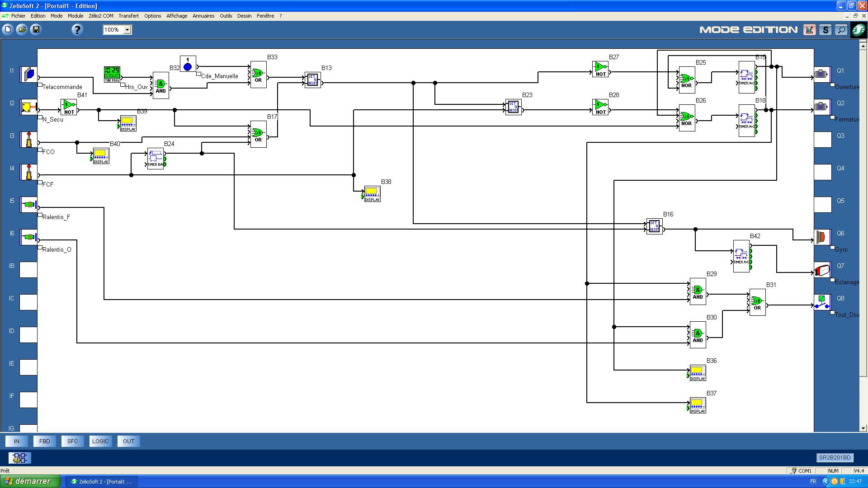Image resolution: width=868 pixels, height=488 pixels.
Task: Open the démarrer Start button
Action: (31, 482)
